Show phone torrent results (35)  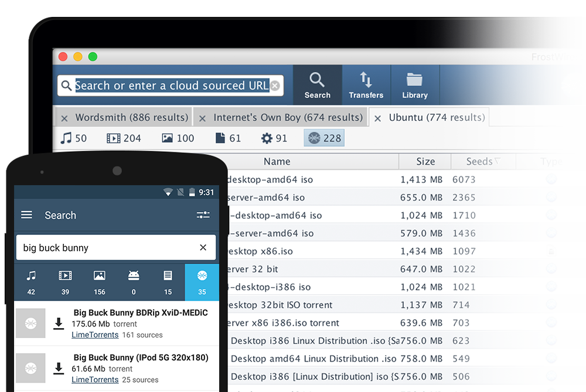tap(202, 282)
